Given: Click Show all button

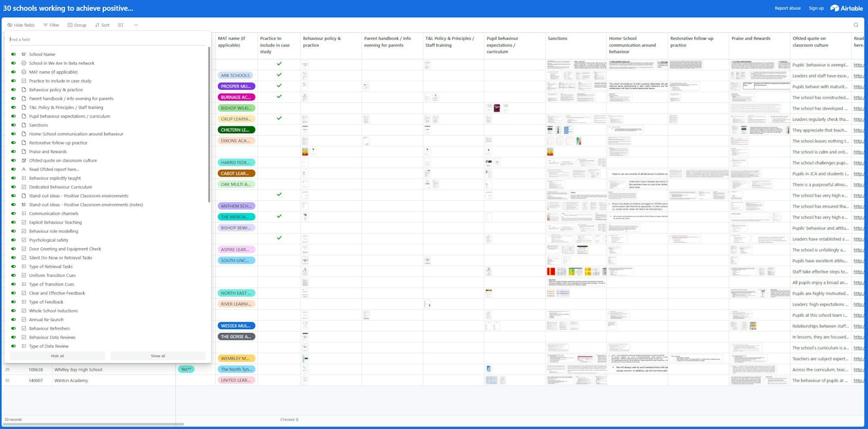Looking at the screenshot, I should [158, 356].
